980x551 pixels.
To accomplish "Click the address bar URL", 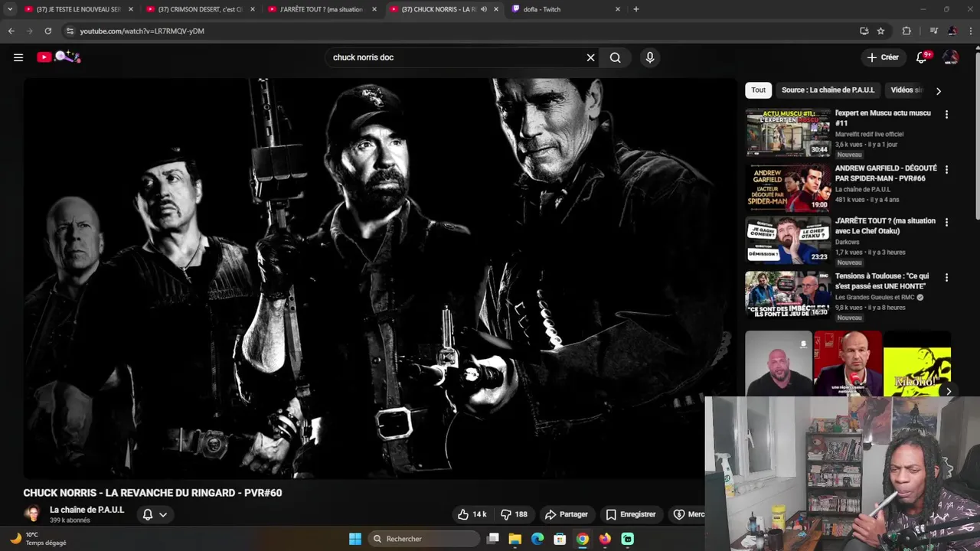I will click(142, 31).
